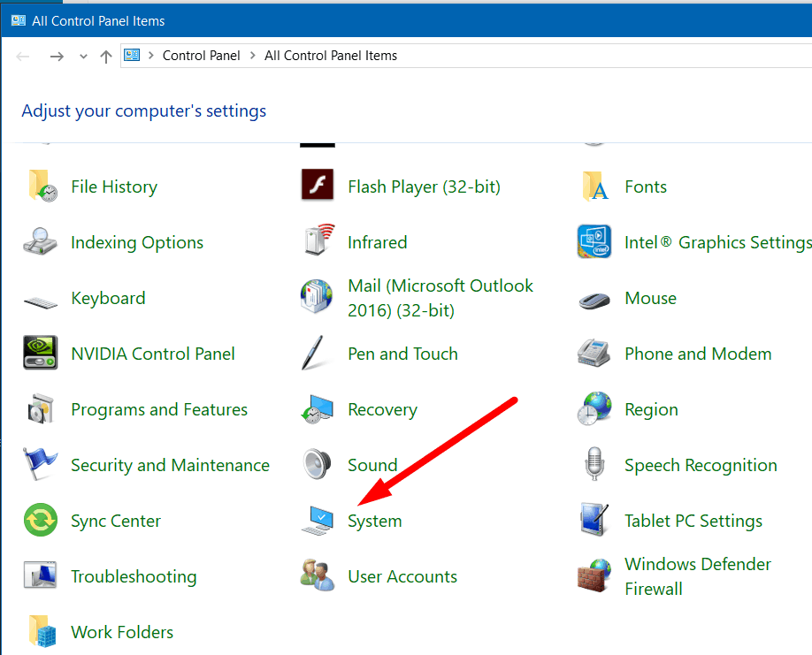Select All Control Panel Items breadcrumb
Viewport: 812px width, 655px height.
(x=331, y=56)
